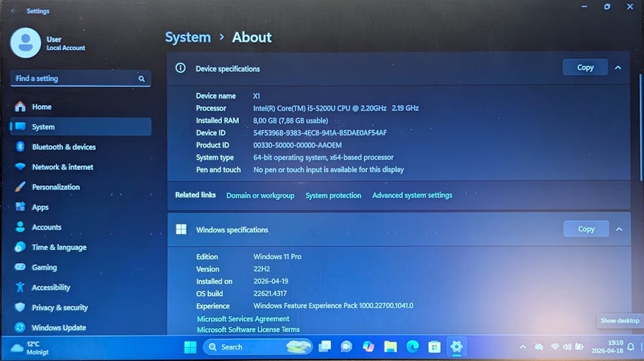
Task: Open Personalization settings
Action: coord(80,187)
